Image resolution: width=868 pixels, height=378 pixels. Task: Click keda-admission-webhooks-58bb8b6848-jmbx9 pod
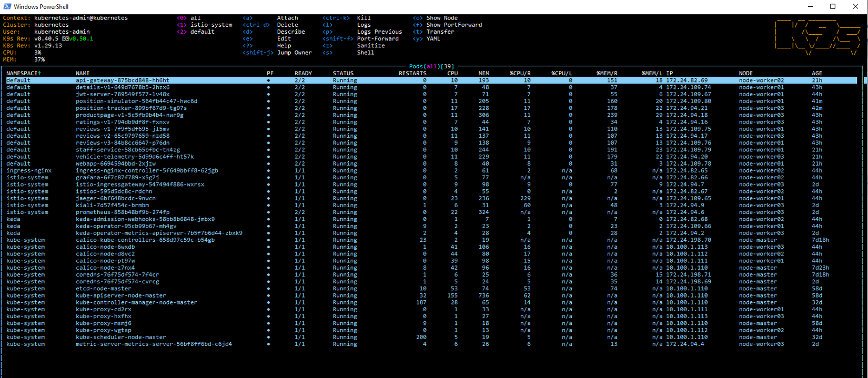pyautogui.click(x=145, y=219)
